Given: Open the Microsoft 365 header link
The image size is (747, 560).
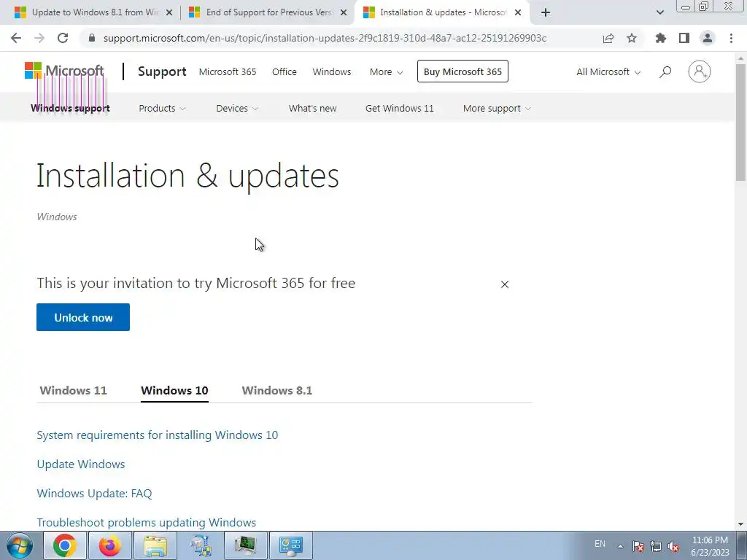Looking at the screenshot, I should click(x=228, y=72).
